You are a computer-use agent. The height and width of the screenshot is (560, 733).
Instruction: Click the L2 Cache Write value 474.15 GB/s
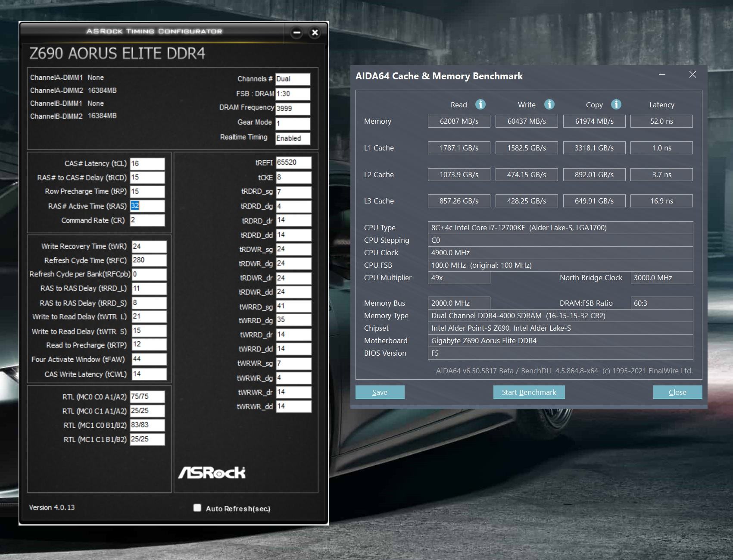[527, 175]
